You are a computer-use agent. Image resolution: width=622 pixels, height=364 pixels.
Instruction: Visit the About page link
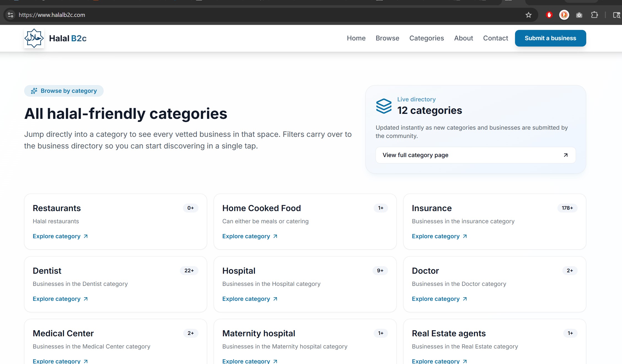463,38
